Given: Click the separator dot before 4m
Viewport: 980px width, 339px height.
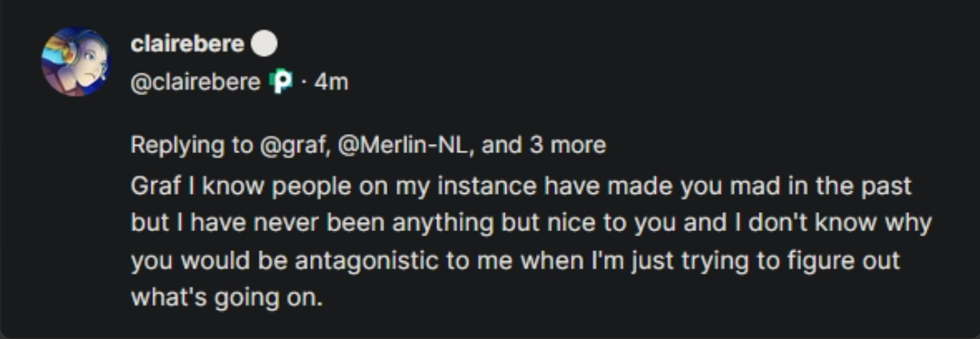Looking at the screenshot, I should coord(304,82).
